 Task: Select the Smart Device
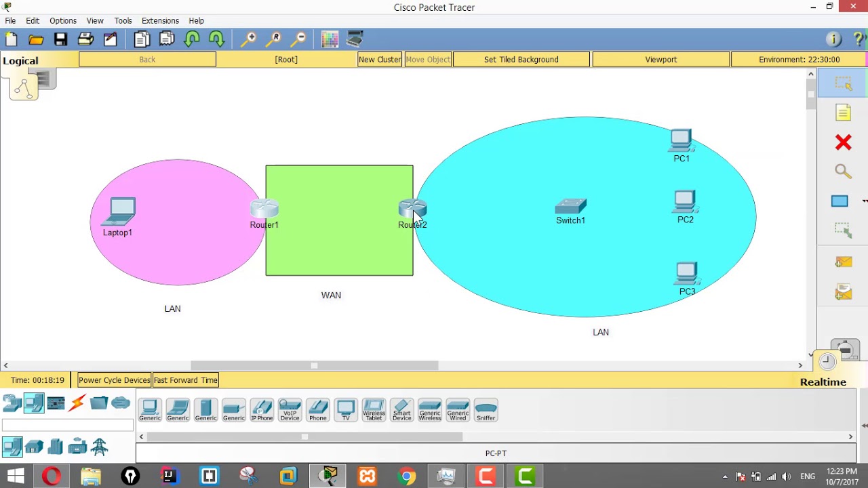pyautogui.click(x=401, y=410)
